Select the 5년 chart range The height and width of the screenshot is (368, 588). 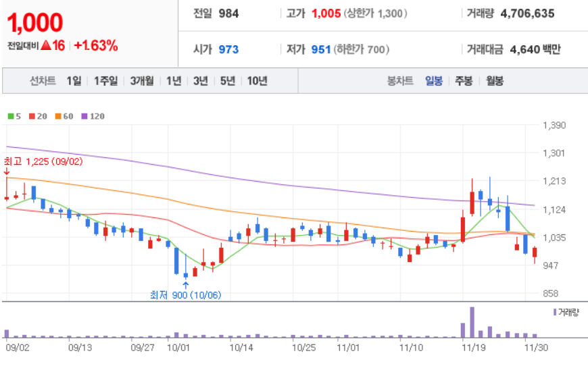pos(228,80)
